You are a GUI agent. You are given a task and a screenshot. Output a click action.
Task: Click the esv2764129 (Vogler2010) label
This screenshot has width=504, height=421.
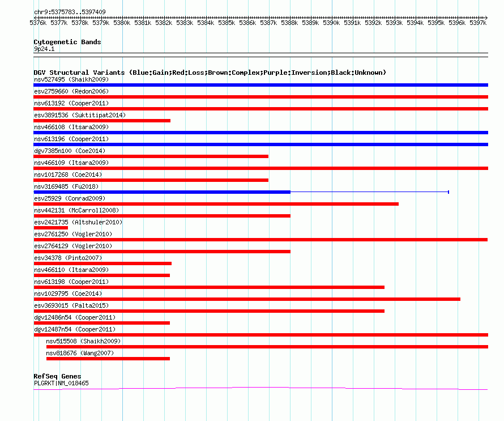73,246
